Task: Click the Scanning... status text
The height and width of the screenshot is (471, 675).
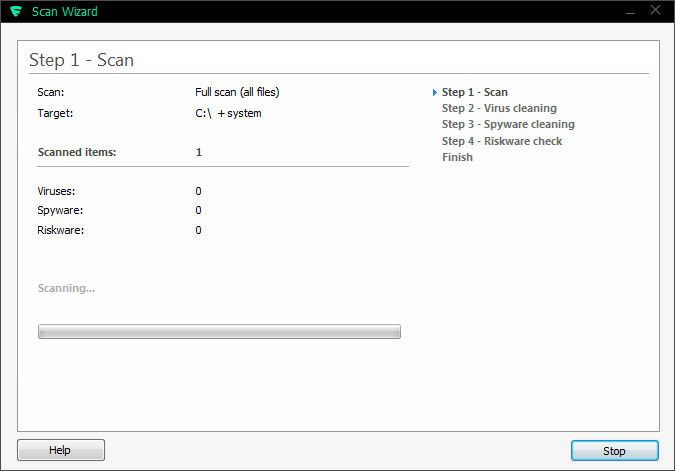Action: [66, 288]
